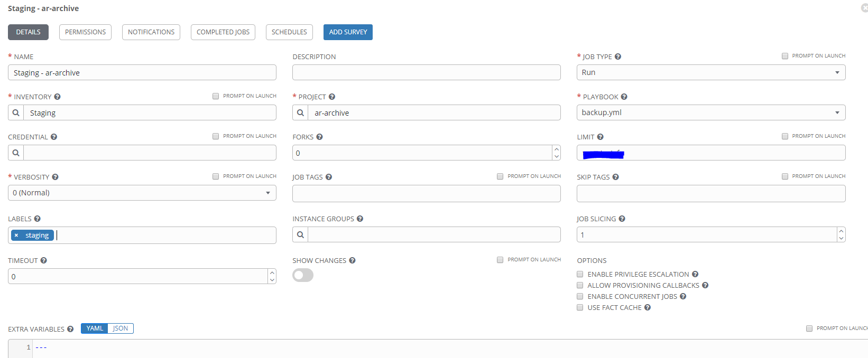Open the Job Type dropdown showing Run
The height and width of the screenshot is (358, 868).
click(x=711, y=72)
